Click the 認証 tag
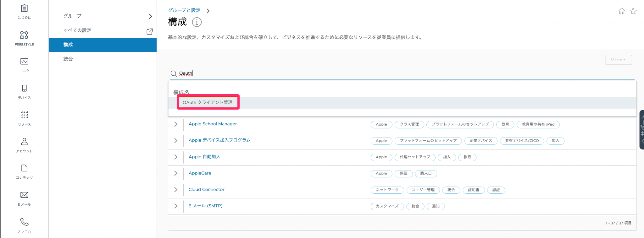 (496, 190)
